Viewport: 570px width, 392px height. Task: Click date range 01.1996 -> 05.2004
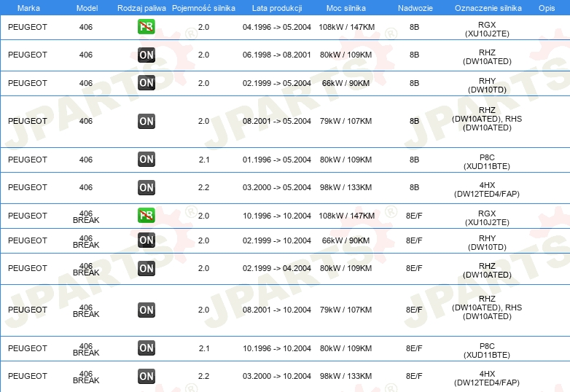277,160
